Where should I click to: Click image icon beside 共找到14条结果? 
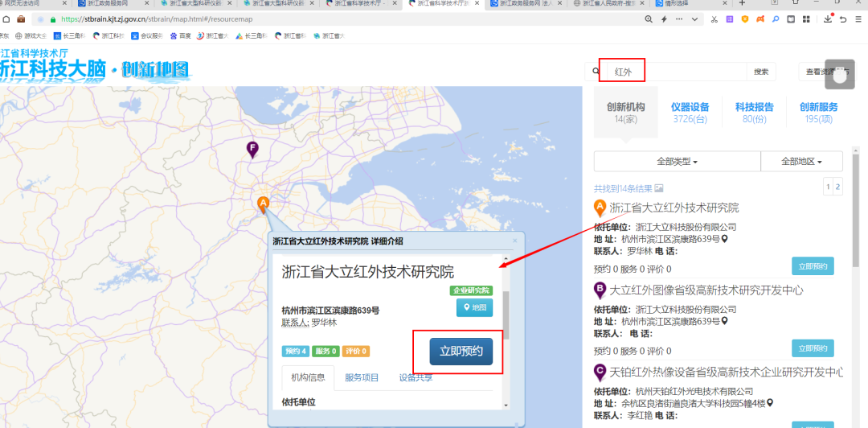[x=659, y=188]
